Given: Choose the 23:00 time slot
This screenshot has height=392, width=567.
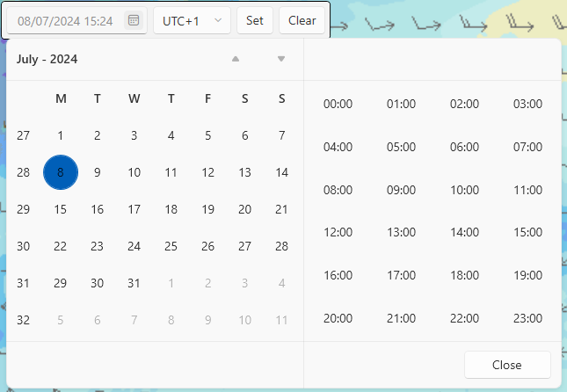Looking at the screenshot, I should point(528,318).
